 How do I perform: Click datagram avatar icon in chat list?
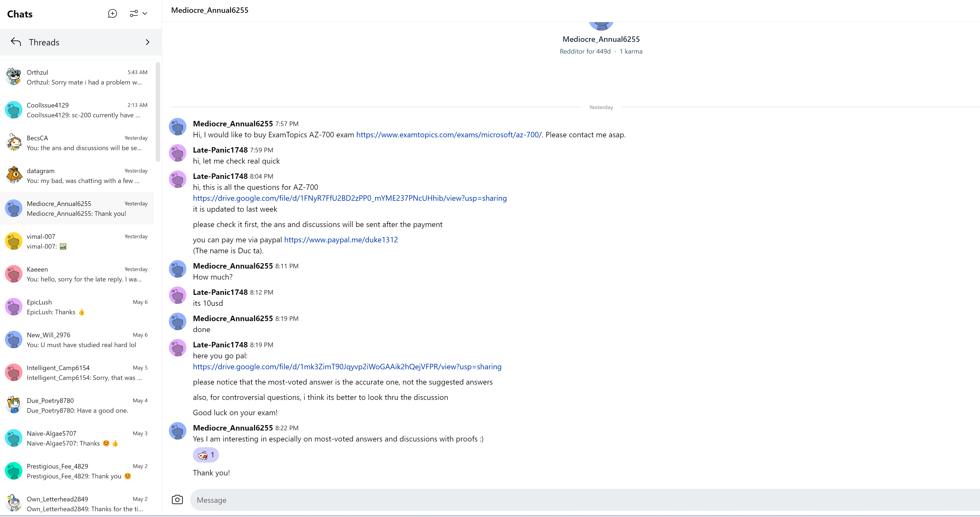point(14,176)
